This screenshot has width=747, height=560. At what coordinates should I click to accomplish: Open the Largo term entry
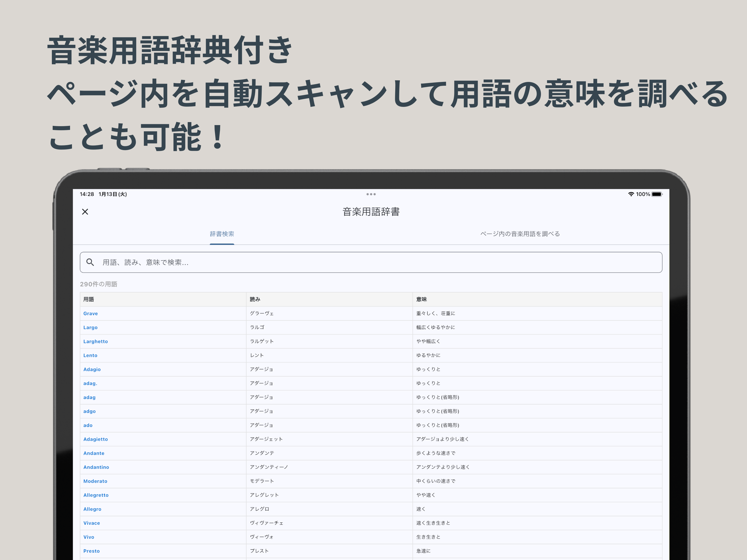(x=90, y=327)
